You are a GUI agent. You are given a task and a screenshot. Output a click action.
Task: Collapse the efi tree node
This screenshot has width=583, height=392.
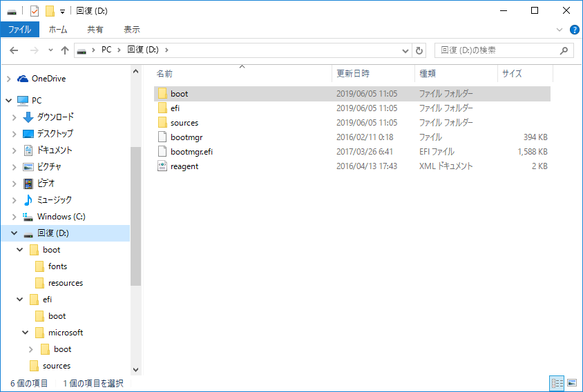coord(20,299)
